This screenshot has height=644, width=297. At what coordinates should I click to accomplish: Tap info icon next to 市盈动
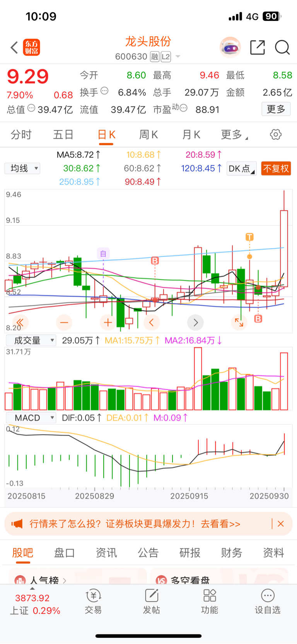[x=184, y=108]
